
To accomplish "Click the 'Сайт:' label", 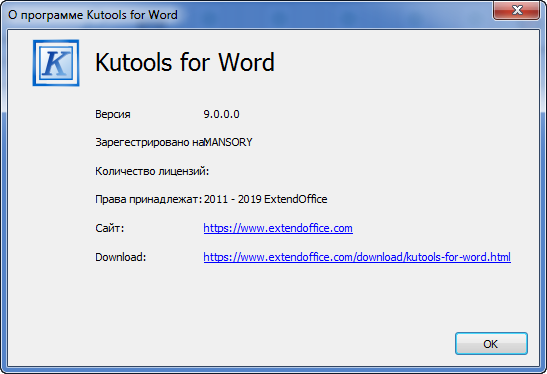I will pyautogui.click(x=110, y=228).
